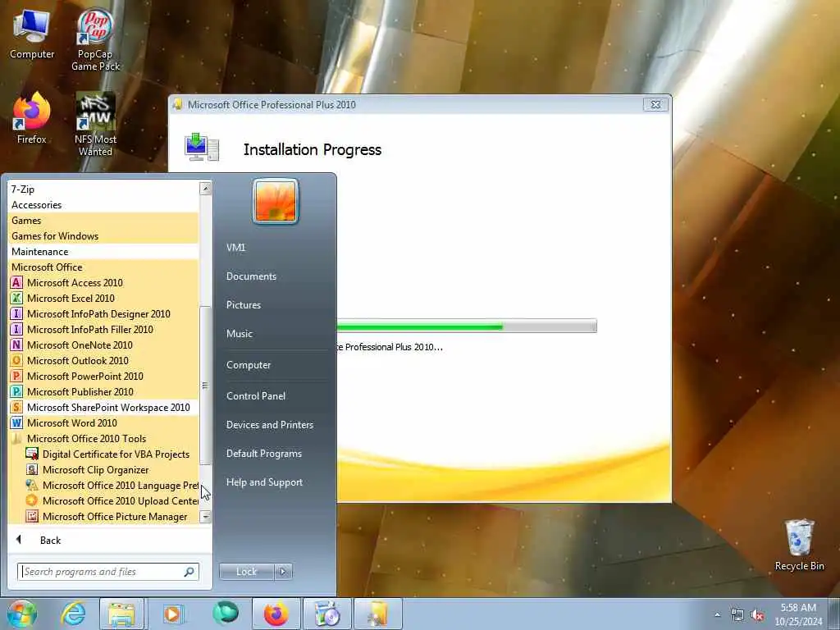This screenshot has width=840, height=630.
Task: Open teal sphere app on taskbar
Action: (226, 613)
